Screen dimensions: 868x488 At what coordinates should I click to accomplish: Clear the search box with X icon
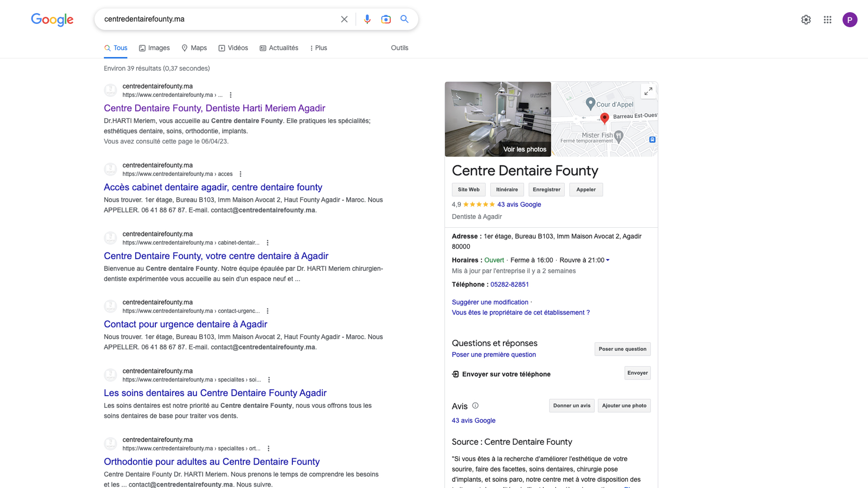[x=344, y=19]
